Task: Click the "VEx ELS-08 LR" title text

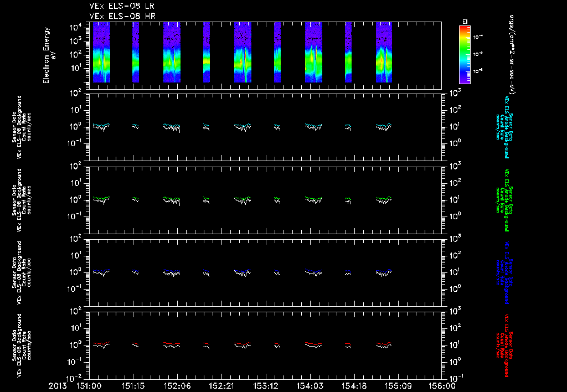Action: (x=122, y=7)
